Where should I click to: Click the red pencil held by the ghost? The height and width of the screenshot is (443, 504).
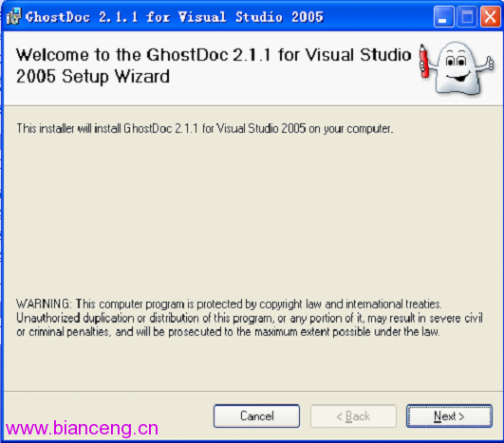click(424, 62)
